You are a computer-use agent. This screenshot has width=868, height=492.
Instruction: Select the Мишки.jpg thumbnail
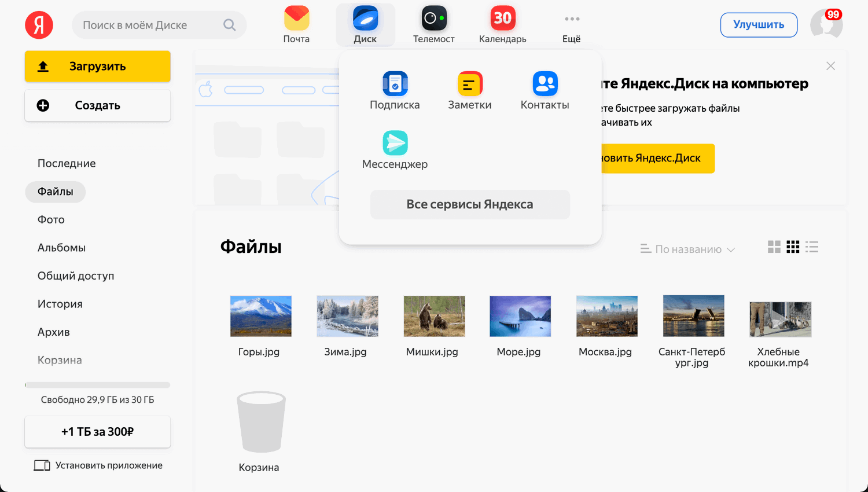point(434,316)
